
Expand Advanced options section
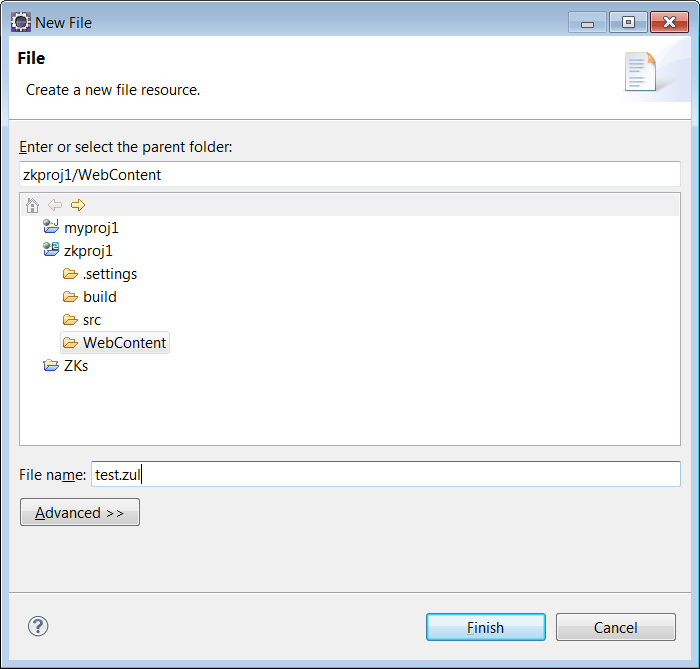[x=80, y=512]
